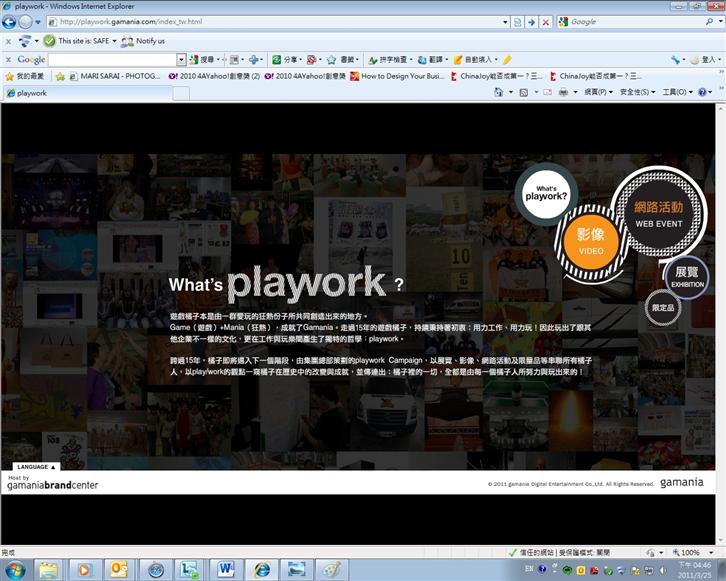The height and width of the screenshot is (581, 726).
Task: Open Windows Explorer from taskbar
Action: coord(48,570)
